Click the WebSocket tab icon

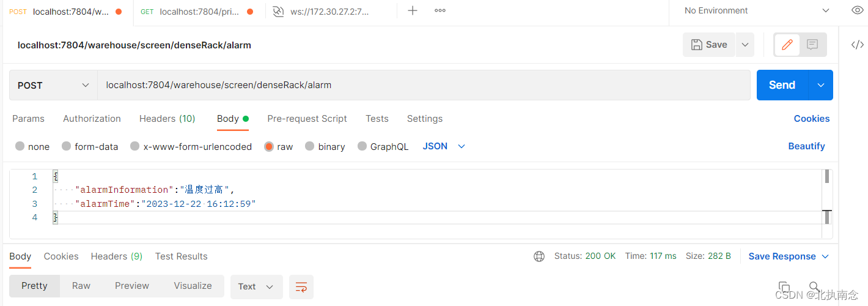(x=279, y=12)
